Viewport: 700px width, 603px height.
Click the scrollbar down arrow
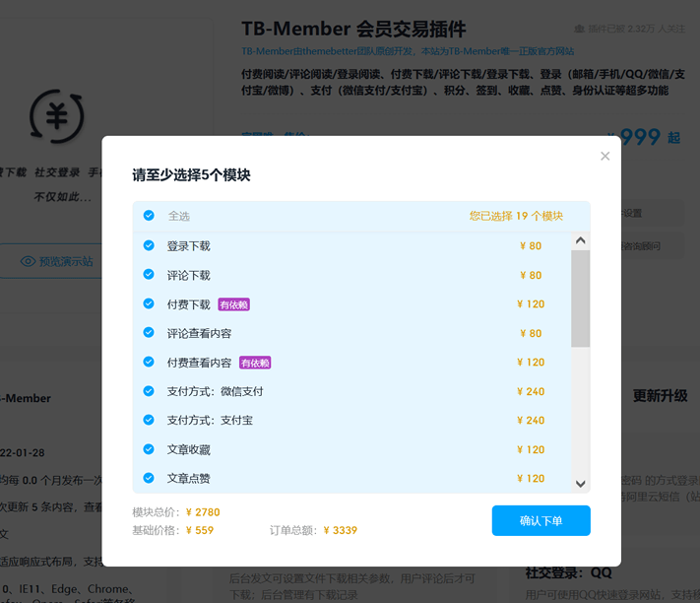coord(580,484)
